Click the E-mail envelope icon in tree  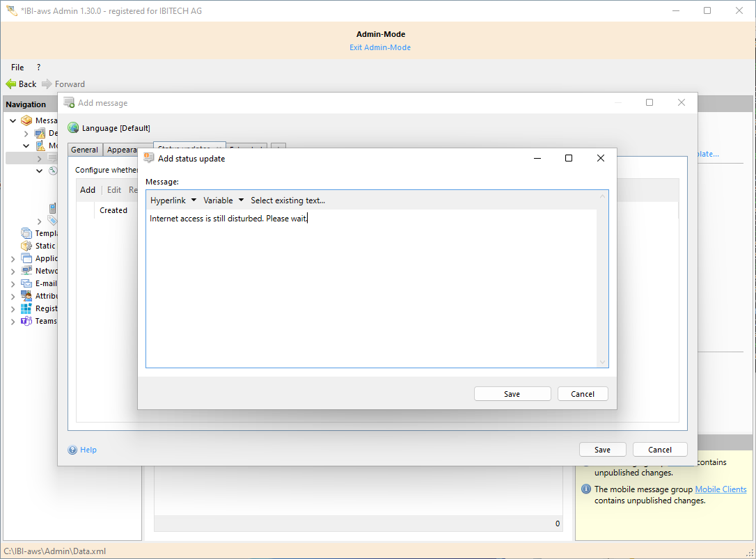(x=26, y=283)
